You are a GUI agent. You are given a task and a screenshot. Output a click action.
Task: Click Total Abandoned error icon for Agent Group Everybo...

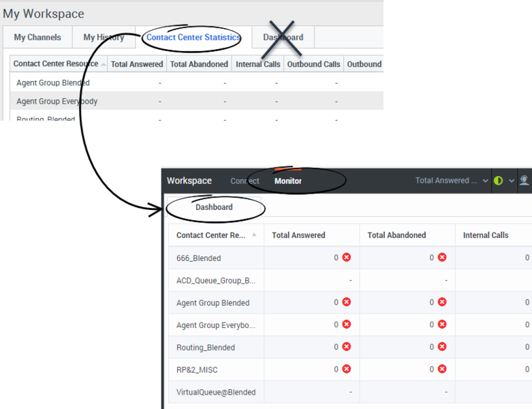(442, 324)
